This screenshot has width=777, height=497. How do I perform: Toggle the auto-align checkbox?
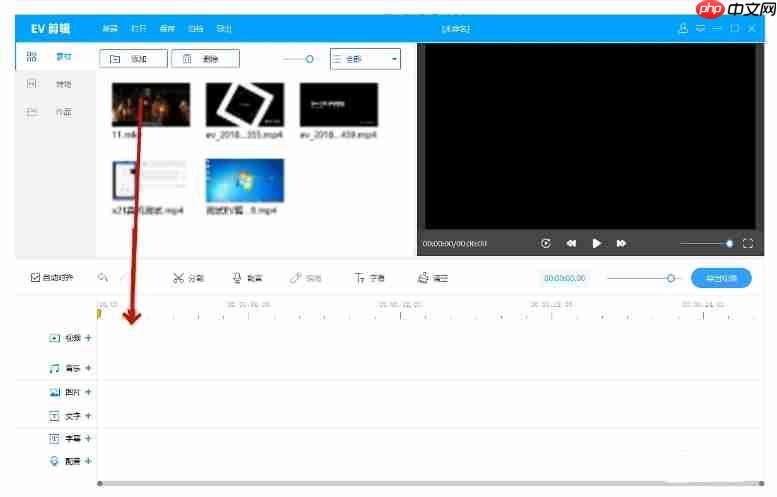tap(35, 277)
